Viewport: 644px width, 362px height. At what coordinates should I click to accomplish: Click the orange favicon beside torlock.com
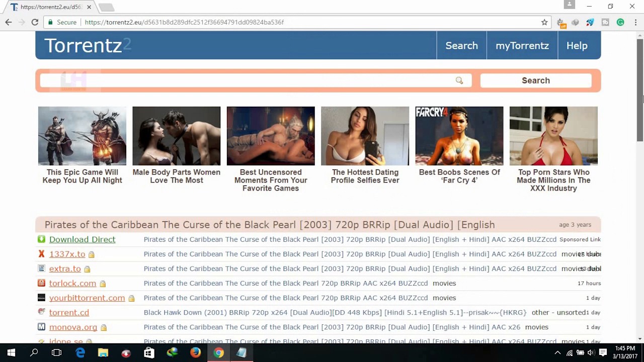pyautogui.click(x=41, y=283)
